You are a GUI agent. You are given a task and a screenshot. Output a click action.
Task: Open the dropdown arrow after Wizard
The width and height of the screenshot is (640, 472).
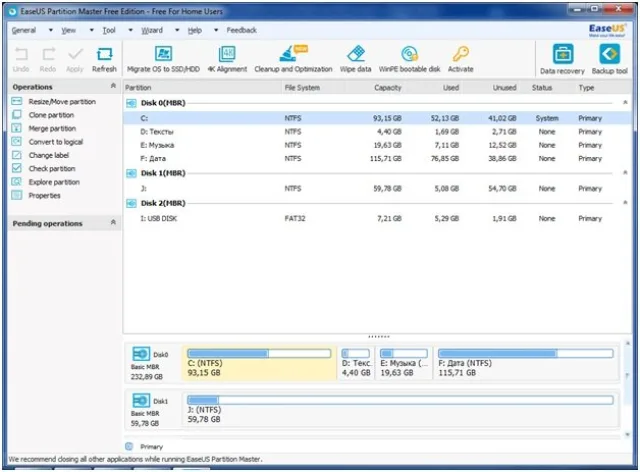pos(177,30)
